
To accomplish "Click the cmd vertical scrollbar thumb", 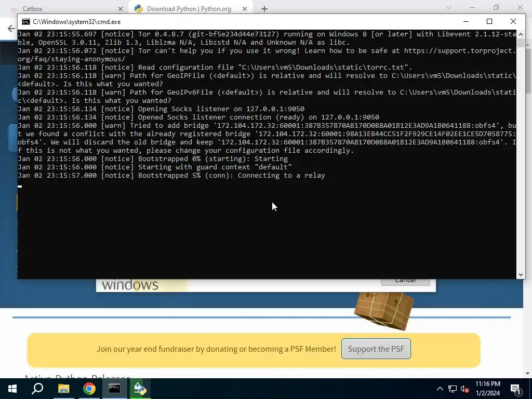I will 521,43.
